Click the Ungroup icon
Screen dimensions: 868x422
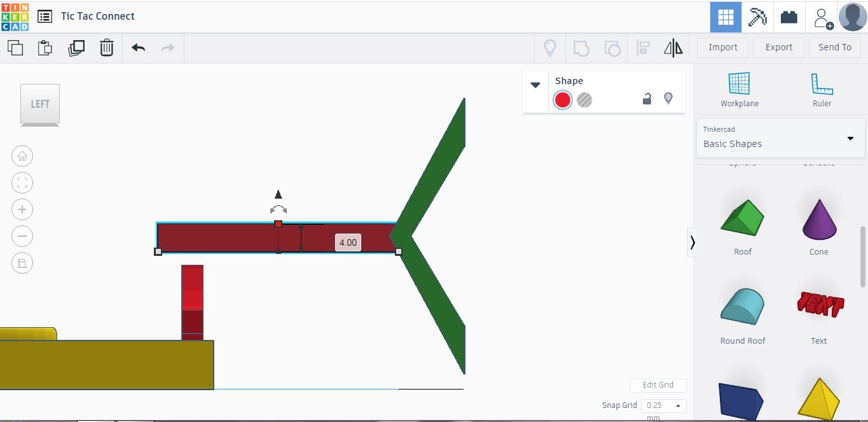612,47
